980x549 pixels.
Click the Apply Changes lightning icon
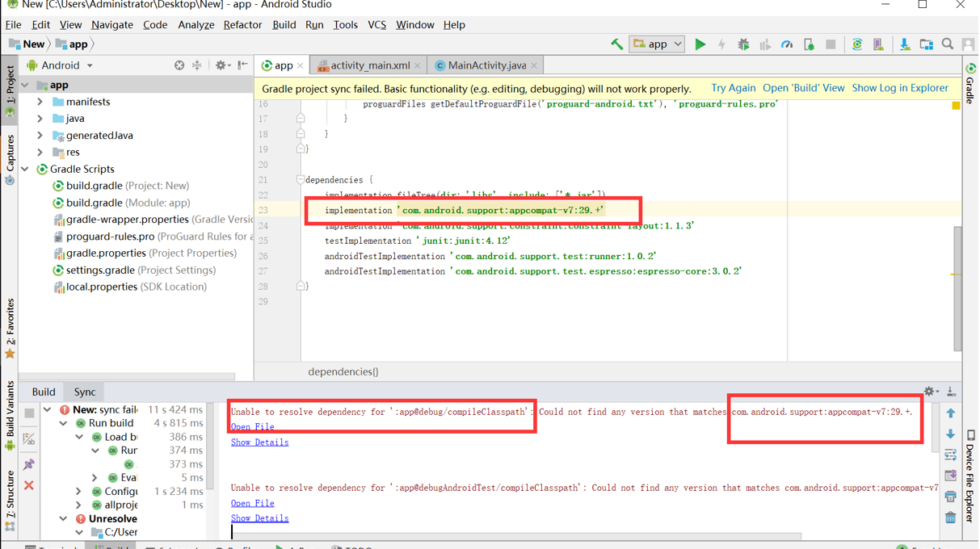[x=721, y=44]
